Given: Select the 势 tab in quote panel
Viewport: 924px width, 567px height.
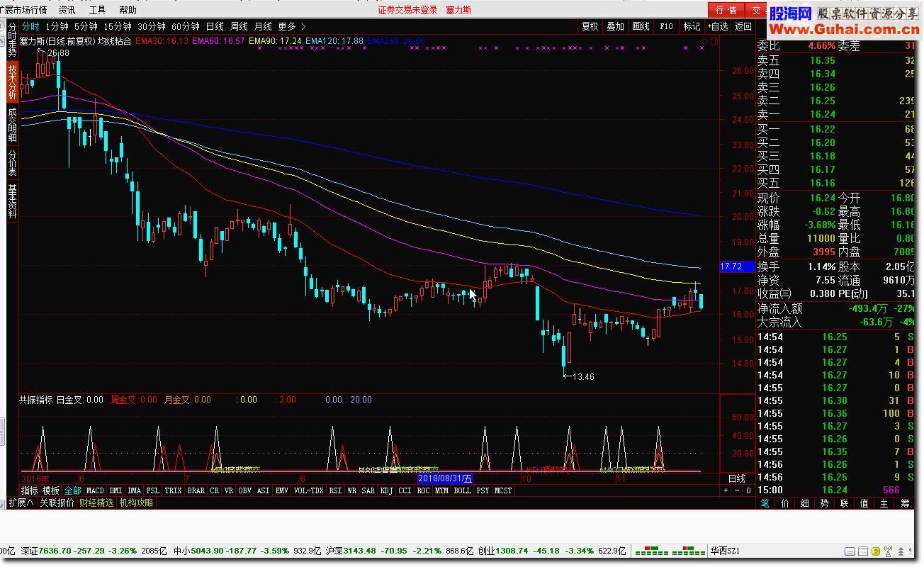Looking at the screenshot, I should 825,503.
